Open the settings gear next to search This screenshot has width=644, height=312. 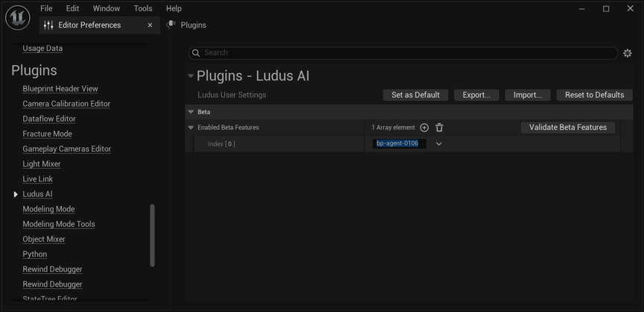[627, 53]
